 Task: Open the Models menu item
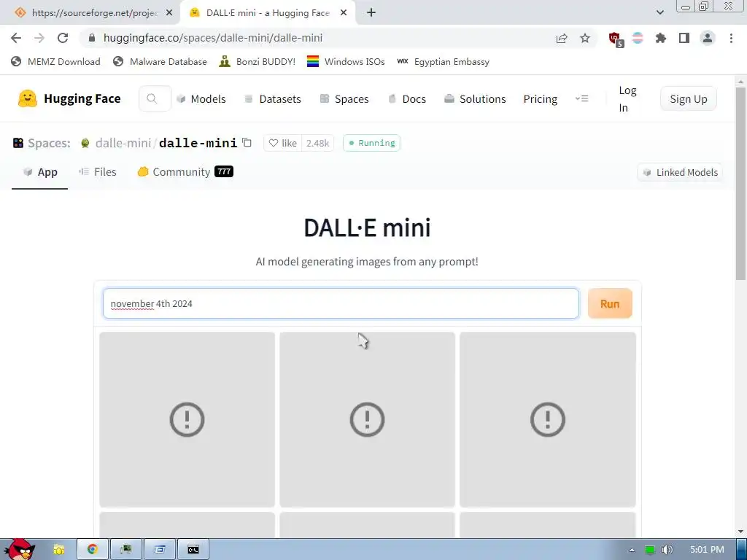coord(201,98)
